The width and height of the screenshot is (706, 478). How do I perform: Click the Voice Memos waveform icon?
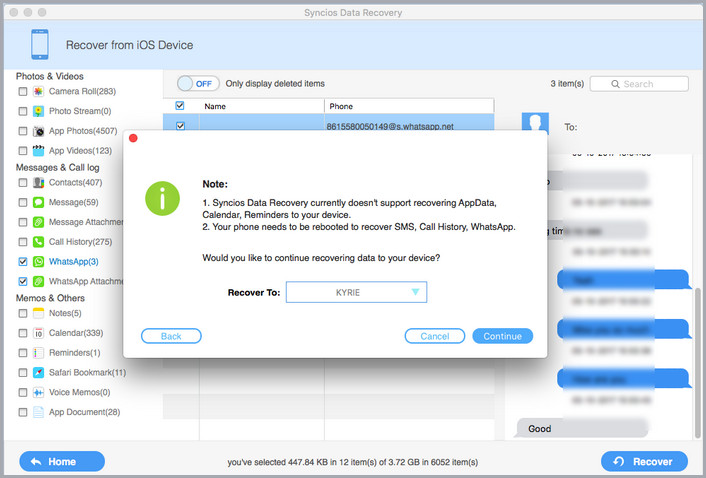coord(38,392)
